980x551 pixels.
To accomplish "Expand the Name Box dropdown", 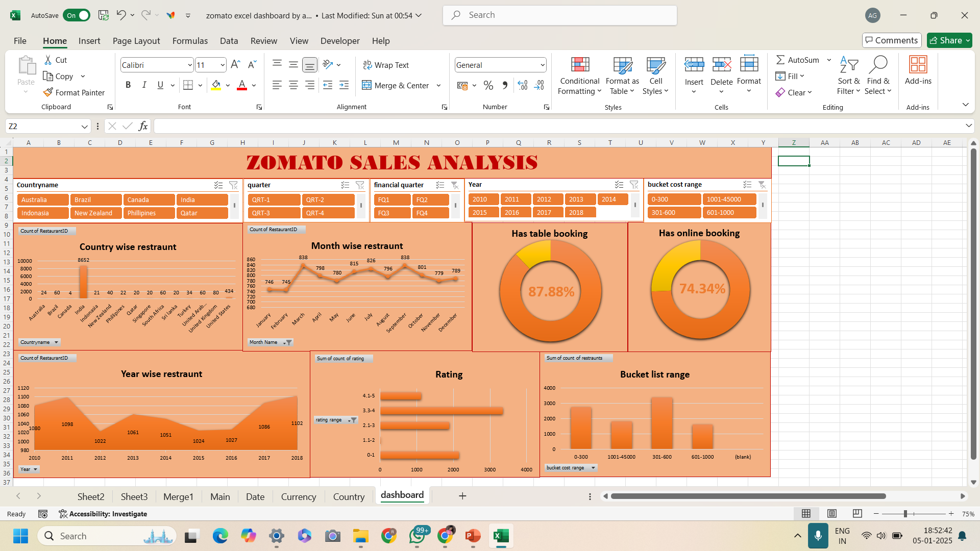I will click(84, 126).
